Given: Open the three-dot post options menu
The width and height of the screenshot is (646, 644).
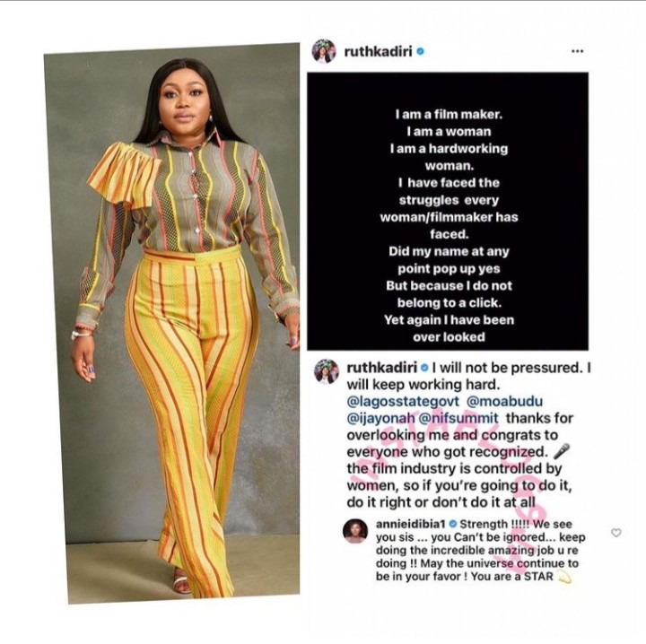Looking at the screenshot, I should [x=577, y=51].
